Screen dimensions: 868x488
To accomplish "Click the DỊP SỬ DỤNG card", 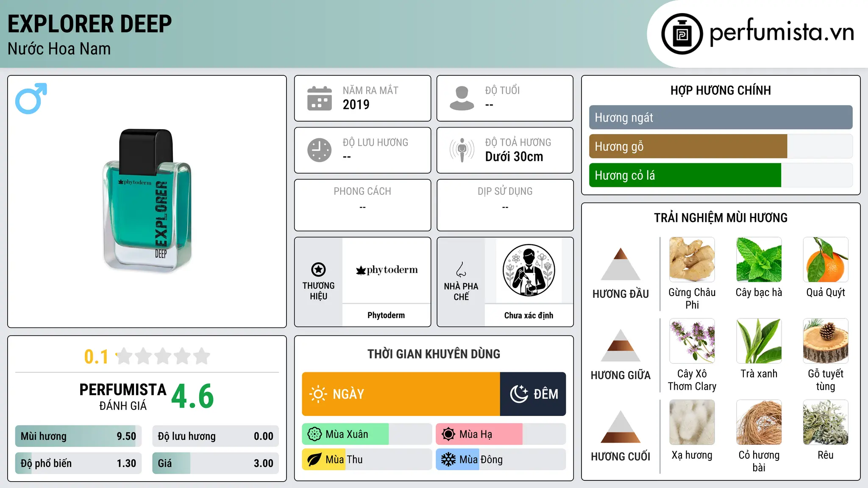I will tap(505, 205).
